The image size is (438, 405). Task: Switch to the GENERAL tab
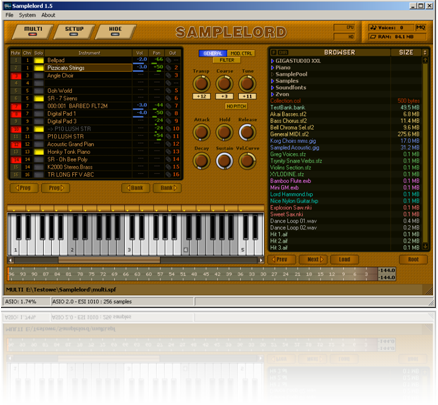coord(213,53)
